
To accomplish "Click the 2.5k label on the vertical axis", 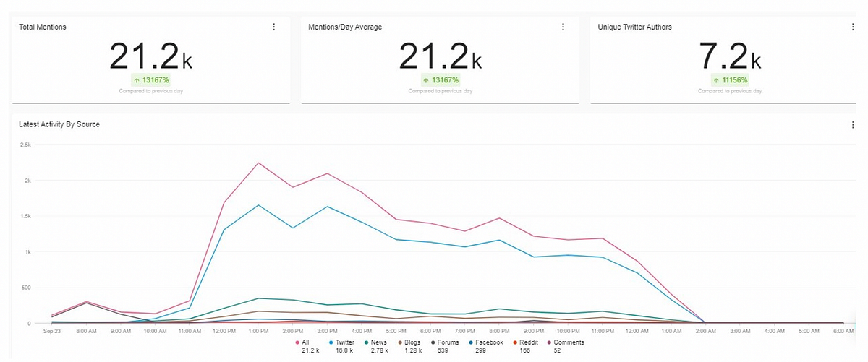I will pos(25,145).
